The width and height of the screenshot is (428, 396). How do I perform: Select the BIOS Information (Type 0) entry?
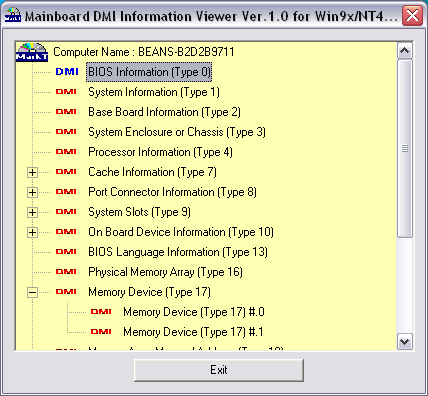point(149,72)
